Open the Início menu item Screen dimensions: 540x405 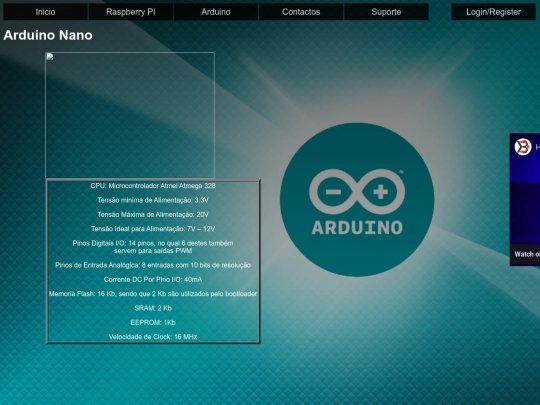(x=45, y=12)
